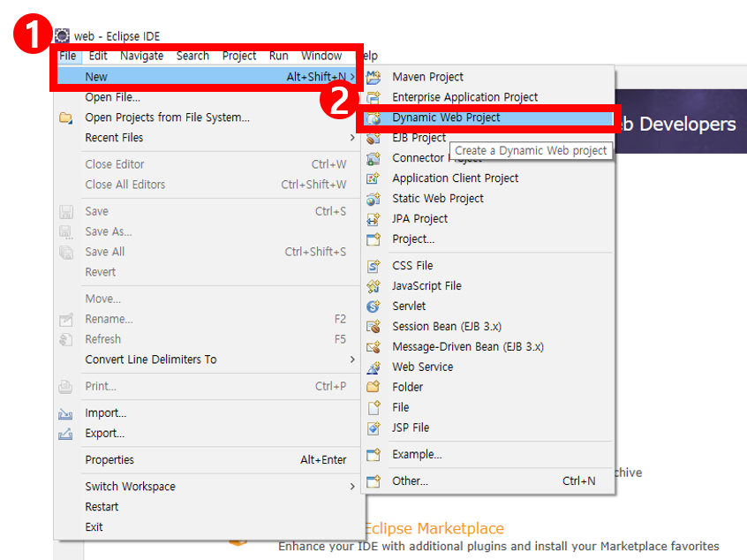Click the Other... wizard icon

373,481
